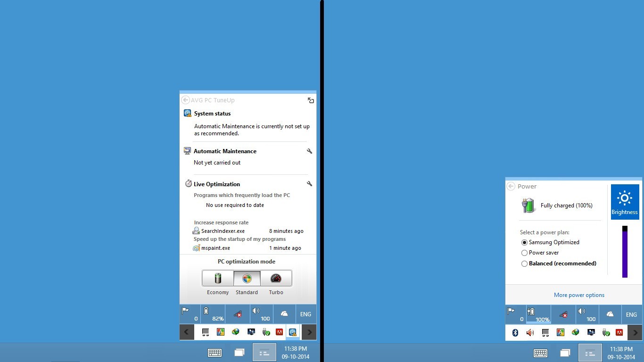The image size is (644, 362).
Task: Select the Samsung Optimized power plan
Action: (524, 242)
